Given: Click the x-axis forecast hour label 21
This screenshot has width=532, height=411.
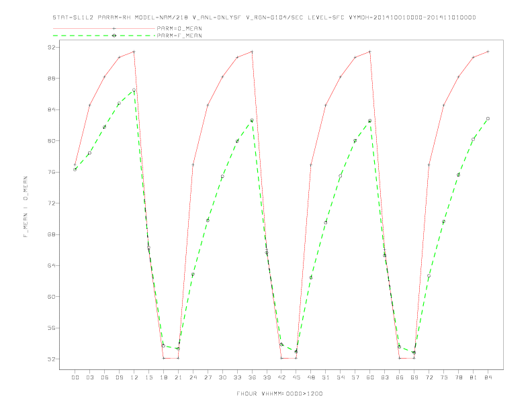Looking at the screenshot, I should point(178,377).
